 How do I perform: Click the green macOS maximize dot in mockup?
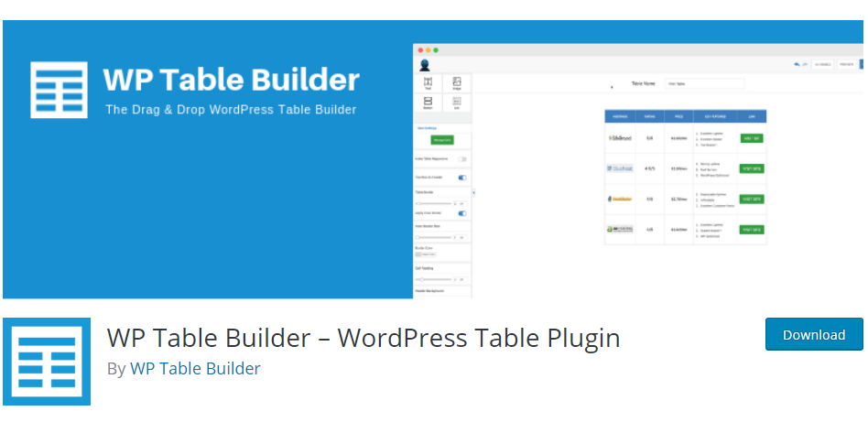pos(436,50)
